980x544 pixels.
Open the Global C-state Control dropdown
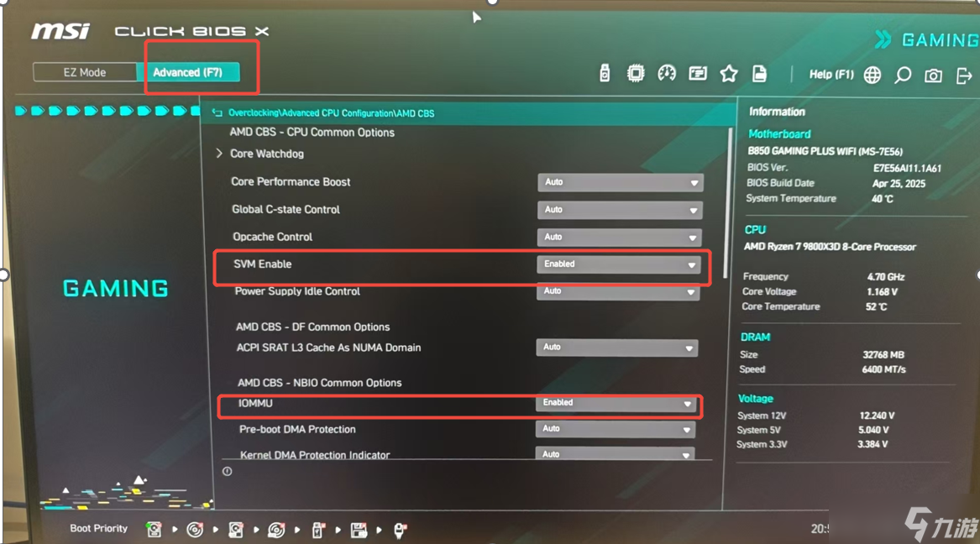click(620, 210)
